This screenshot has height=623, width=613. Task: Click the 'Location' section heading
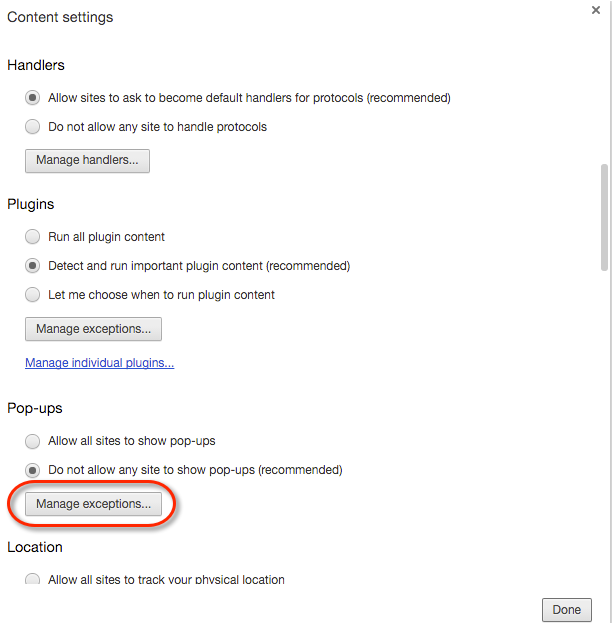pos(35,547)
